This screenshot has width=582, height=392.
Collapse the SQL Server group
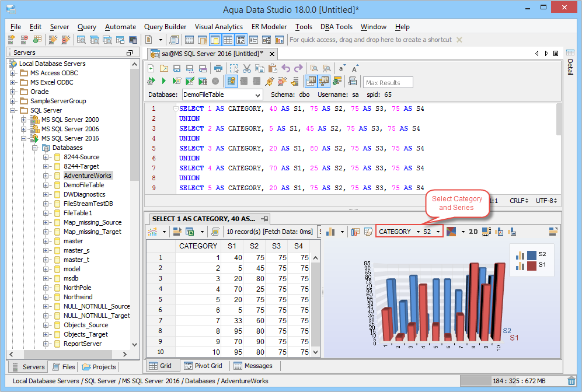(13, 110)
